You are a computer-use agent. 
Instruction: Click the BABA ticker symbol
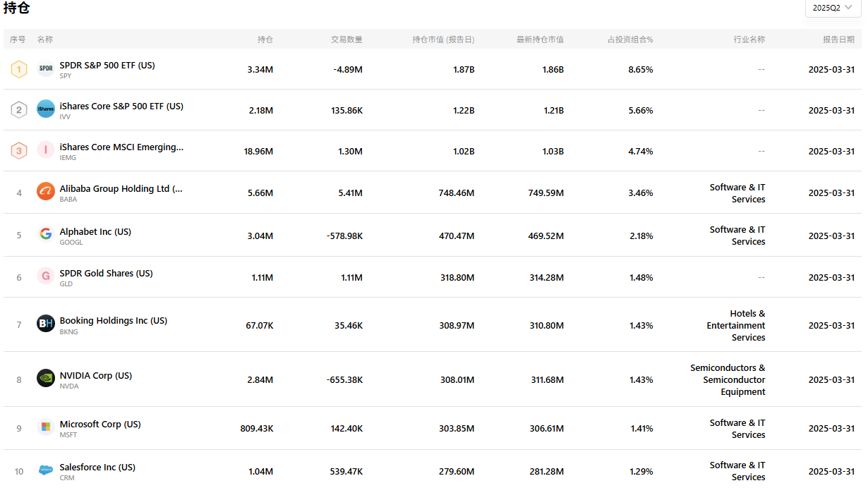pos(68,200)
